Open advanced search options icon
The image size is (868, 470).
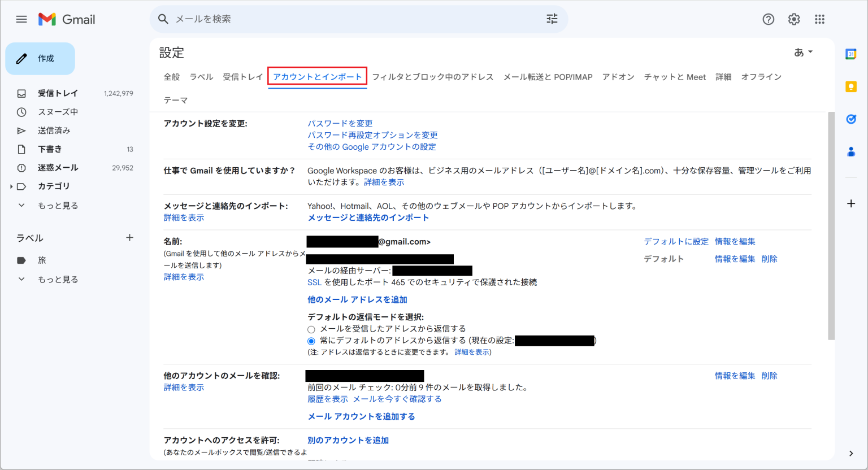click(552, 19)
